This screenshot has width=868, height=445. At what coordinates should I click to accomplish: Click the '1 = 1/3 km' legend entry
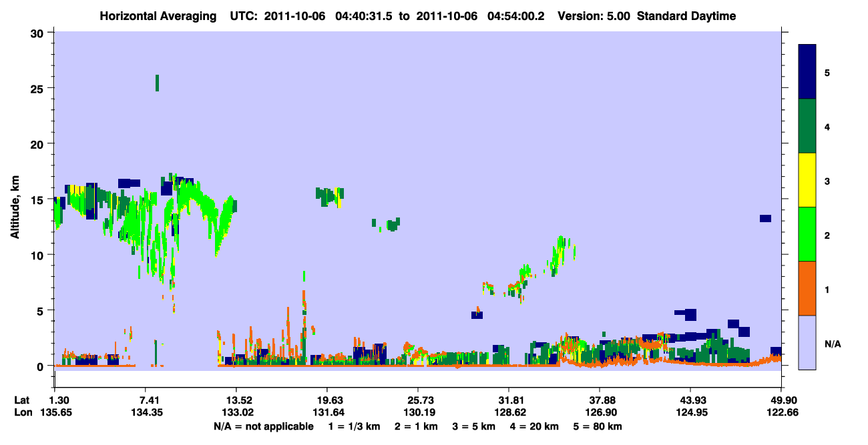356,426
